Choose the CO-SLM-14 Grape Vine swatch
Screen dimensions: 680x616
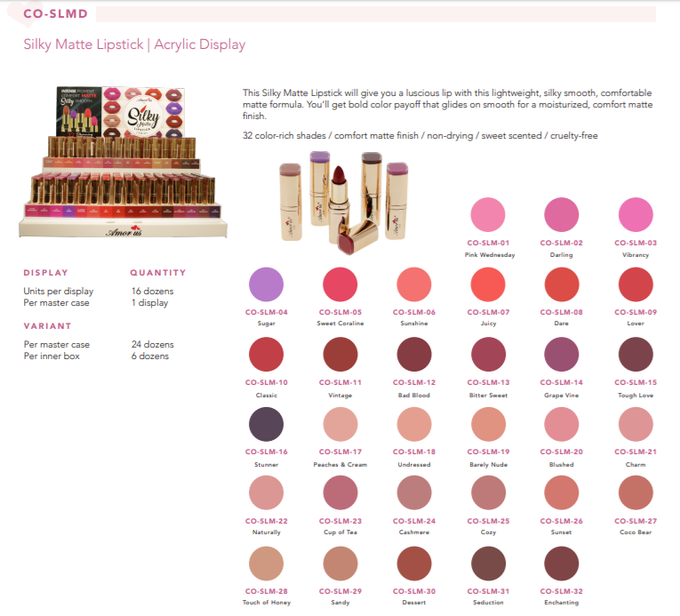coord(562,355)
